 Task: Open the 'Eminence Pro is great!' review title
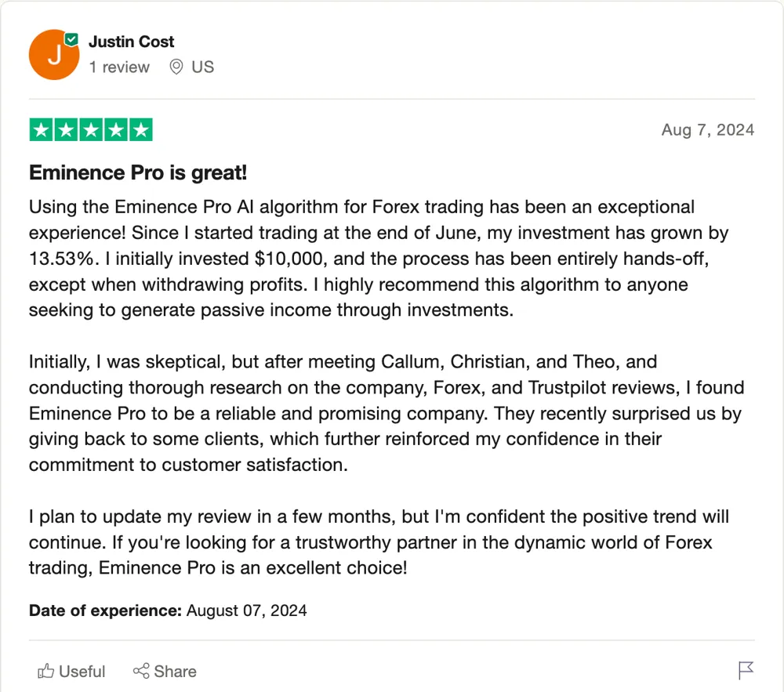tap(138, 173)
